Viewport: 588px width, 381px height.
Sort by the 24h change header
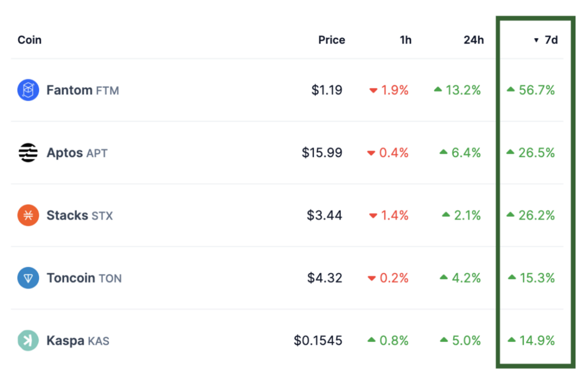473,40
